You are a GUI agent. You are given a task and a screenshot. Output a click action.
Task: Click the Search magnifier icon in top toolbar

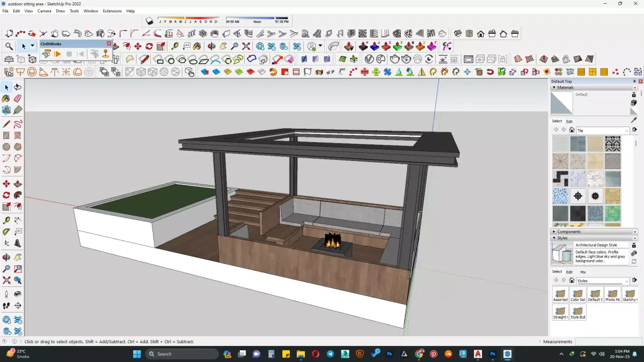pyautogui.click(x=9, y=47)
